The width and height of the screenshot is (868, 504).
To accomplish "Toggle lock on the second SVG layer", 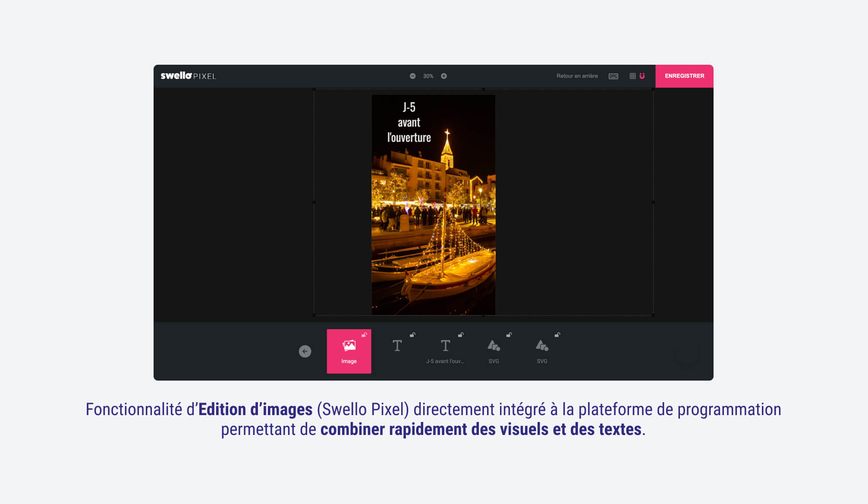I will 557,335.
